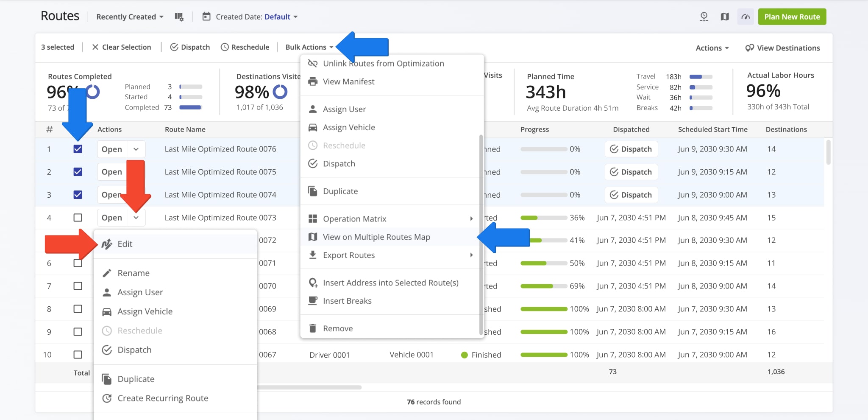
Task: Expand the Open chevron for Route 0076
Action: 136,149
